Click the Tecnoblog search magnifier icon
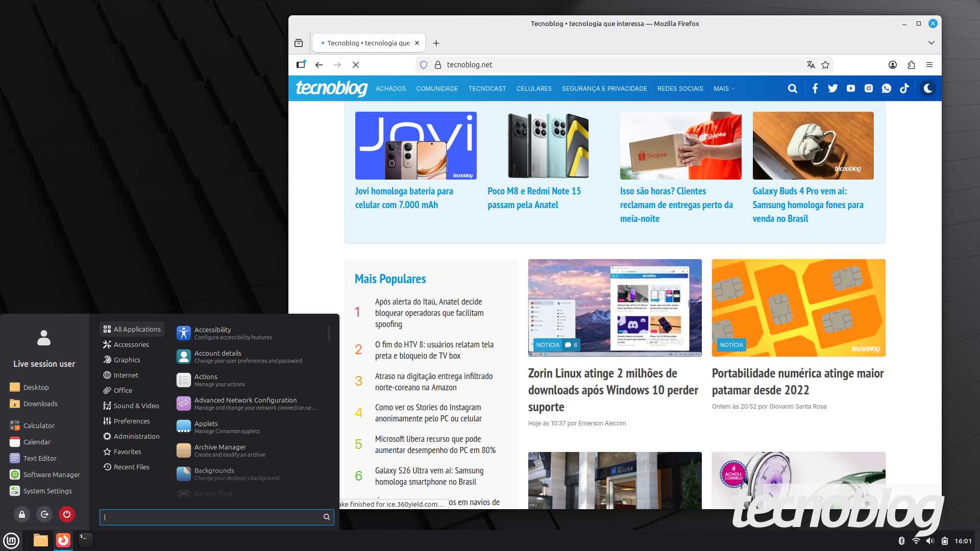980x551 pixels. coord(792,88)
